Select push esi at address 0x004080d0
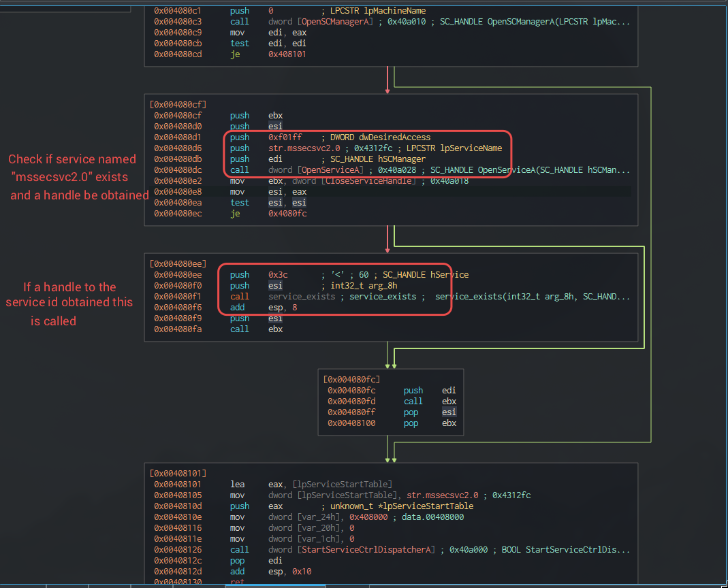This screenshot has width=728, height=588. pos(218,126)
